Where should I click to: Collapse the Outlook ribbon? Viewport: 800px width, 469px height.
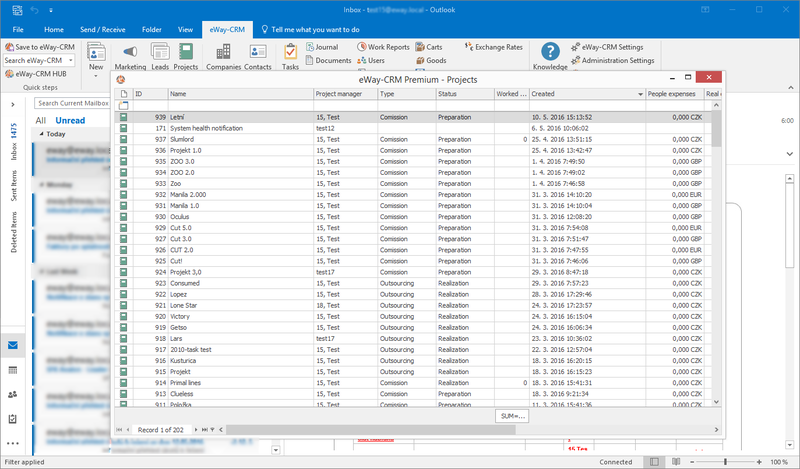point(791,87)
